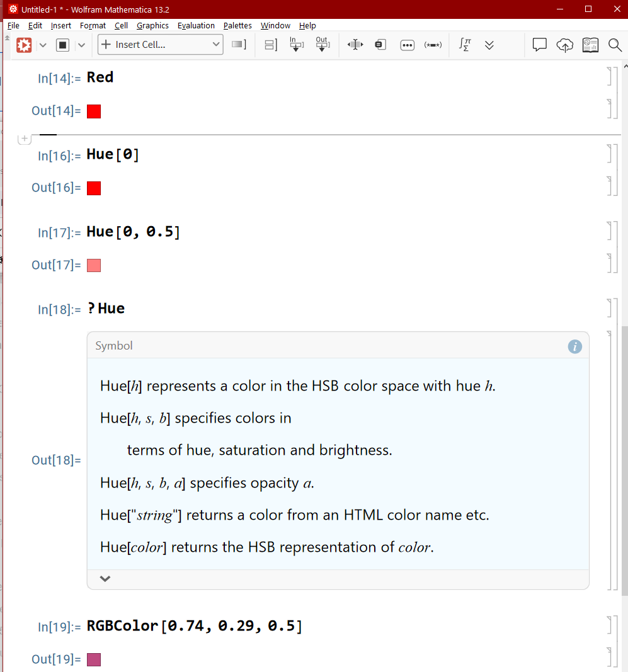Click the Abort evaluation stop icon
Image resolution: width=628 pixels, height=672 pixels.
[x=62, y=45]
